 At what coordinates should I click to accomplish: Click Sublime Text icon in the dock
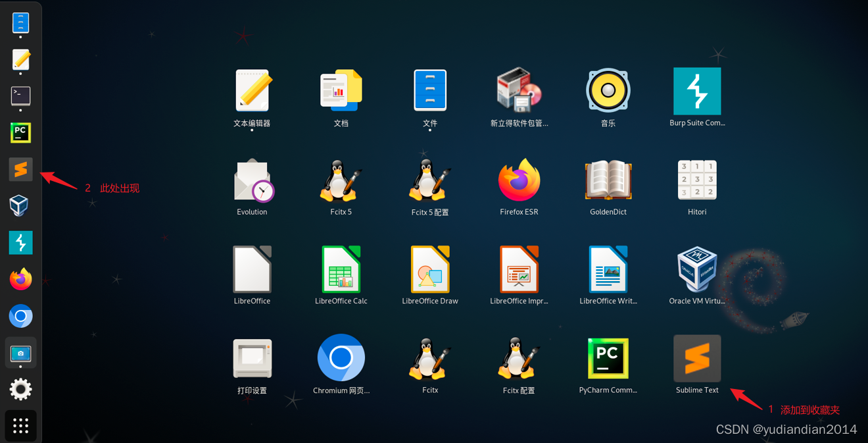[20, 169]
